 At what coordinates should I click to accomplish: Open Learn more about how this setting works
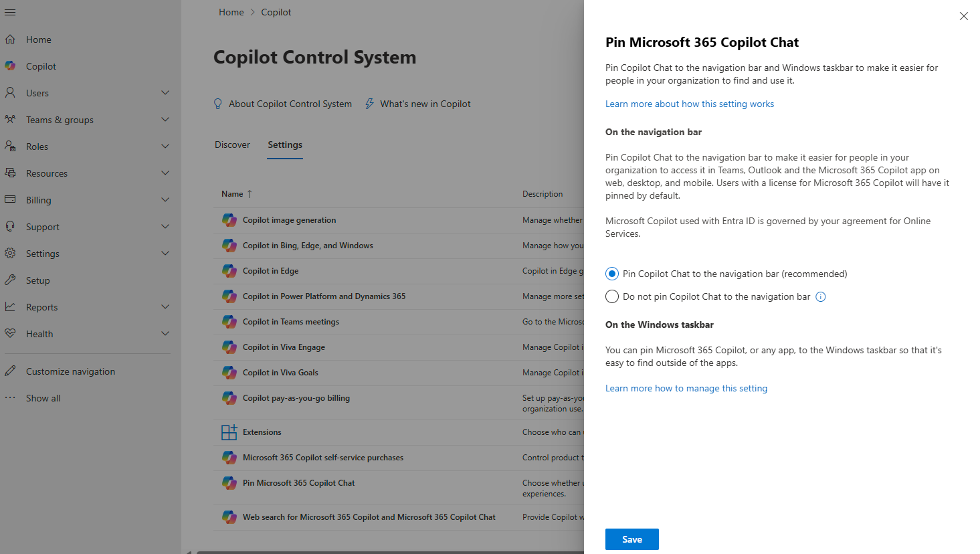[x=690, y=104]
